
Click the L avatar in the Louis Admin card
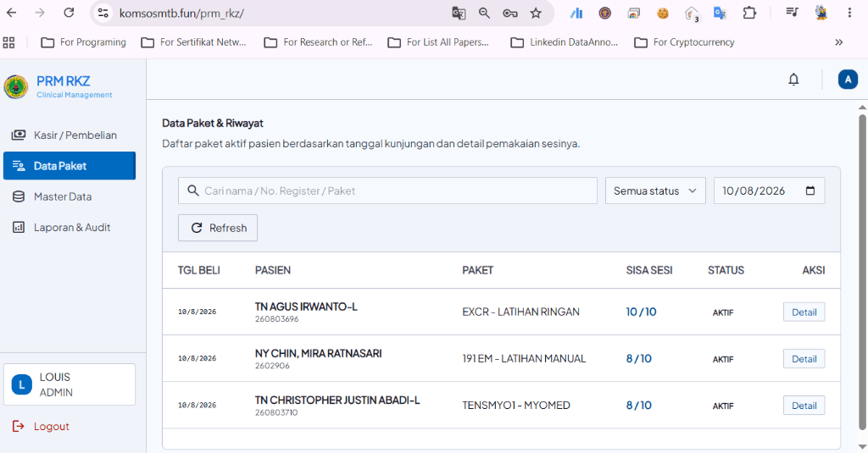[x=21, y=384]
